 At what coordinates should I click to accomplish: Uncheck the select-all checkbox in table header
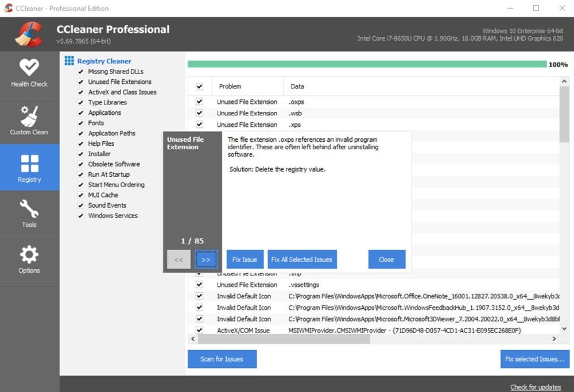[200, 87]
